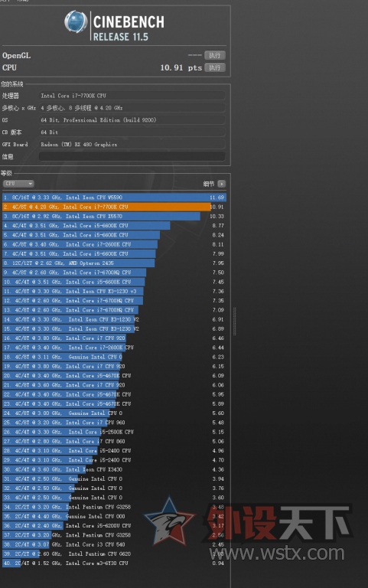Image resolution: width=368 pixels, height=588 pixels.
Task: Select rank 23 row i5-4670K scoring 5.89
Action: pos(114,403)
